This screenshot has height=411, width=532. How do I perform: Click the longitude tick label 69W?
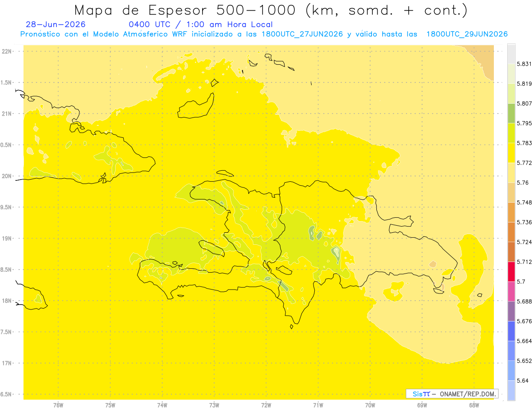(x=422, y=405)
